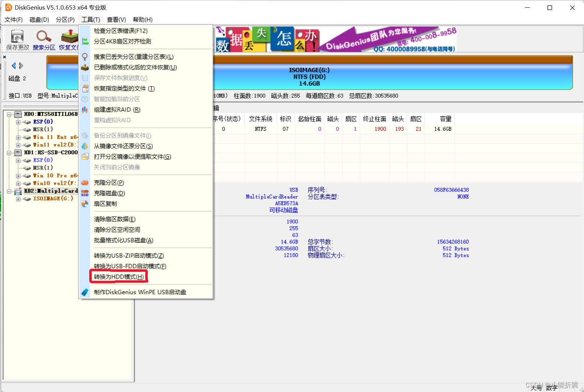This screenshot has height=392, width=584.
Task: Click the icon beside 恢复指定类型的文件
Action: pyautogui.click(x=85, y=89)
